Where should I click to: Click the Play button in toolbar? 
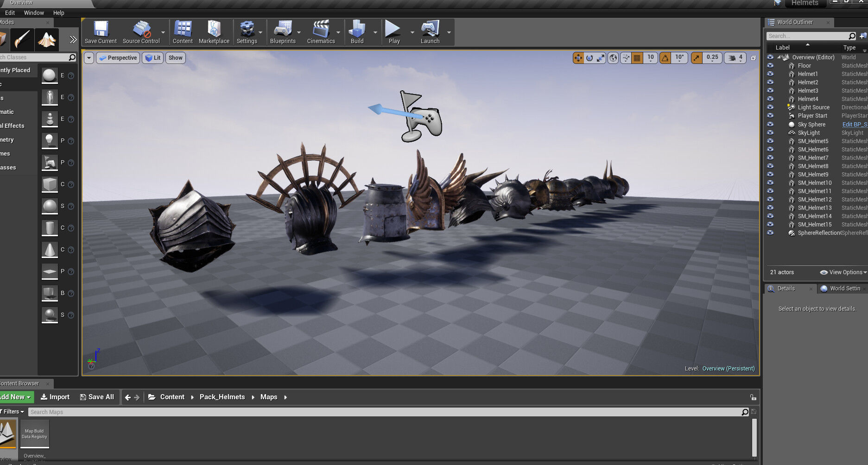tap(394, 32)
